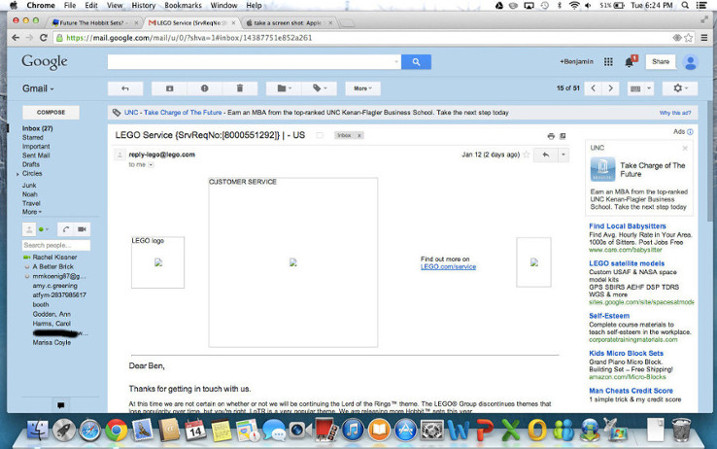This screenshot has width=717, height=449.
Task: Click the Back to Inbox arrow
Action: tap(125, 88)
